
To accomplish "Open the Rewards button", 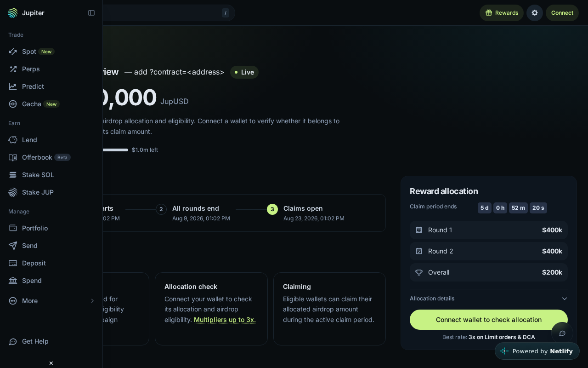I will coord(502,13).
